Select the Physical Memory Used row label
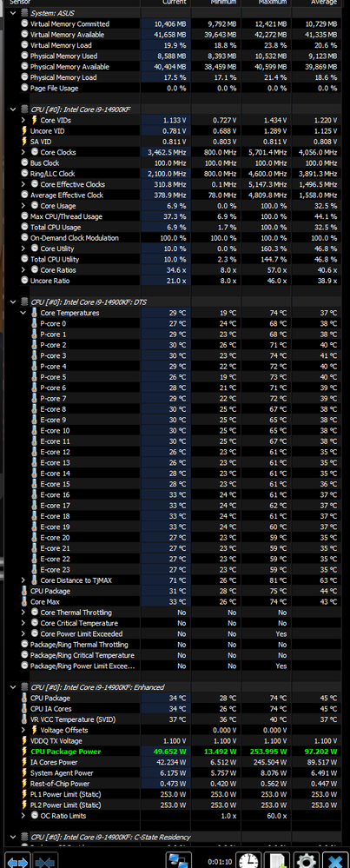Screen dimensions: 350x868 point(63,56)
